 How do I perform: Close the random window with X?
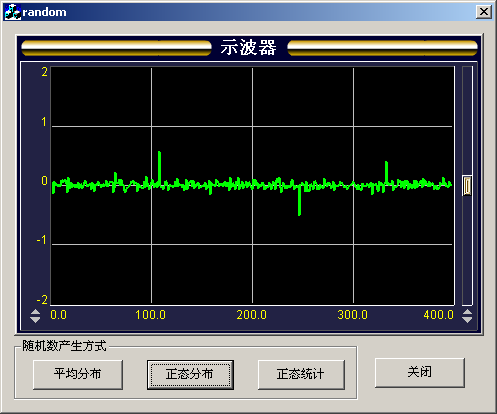point(484,12)
